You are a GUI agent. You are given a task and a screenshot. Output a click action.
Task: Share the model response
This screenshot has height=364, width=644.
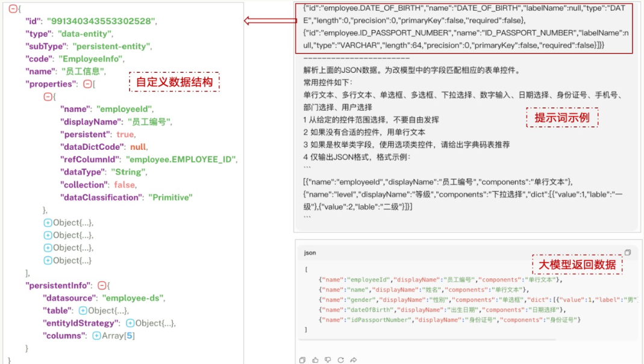pos(353,360)
